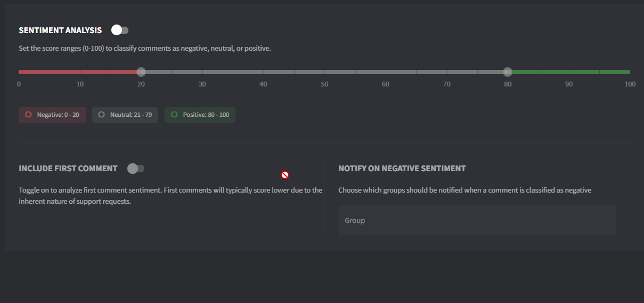Click the green positive section of slider track
Screen dimensions: 644x303
tap(570, 72)
